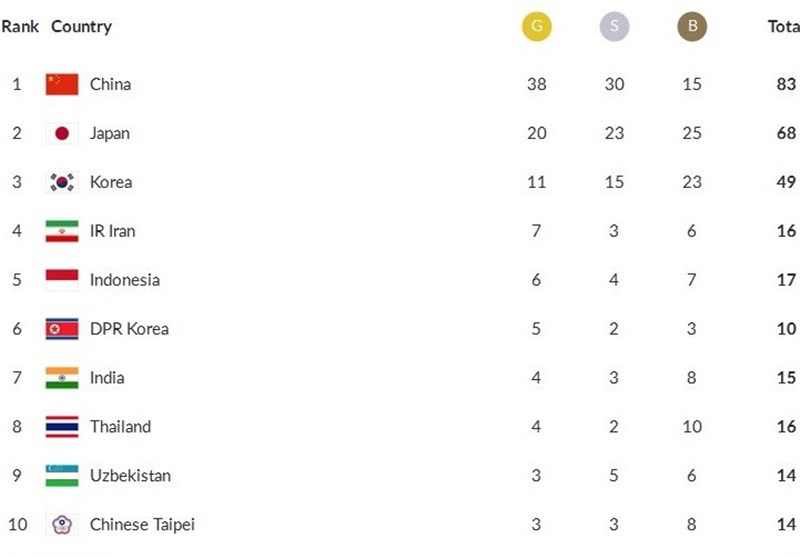
Task: Click the bronze medal column icon
Action: pyautogui.click(x=691, y=27)
